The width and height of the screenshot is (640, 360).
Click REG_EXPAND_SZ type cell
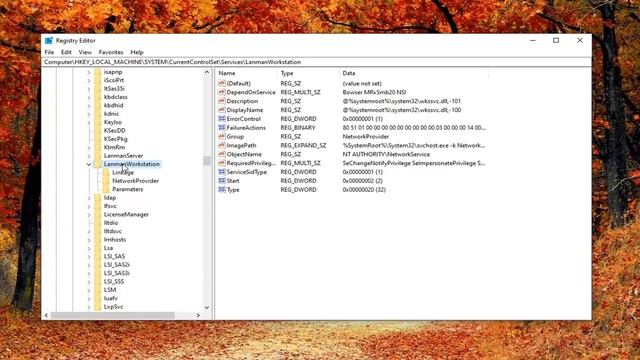coord(303,145)
